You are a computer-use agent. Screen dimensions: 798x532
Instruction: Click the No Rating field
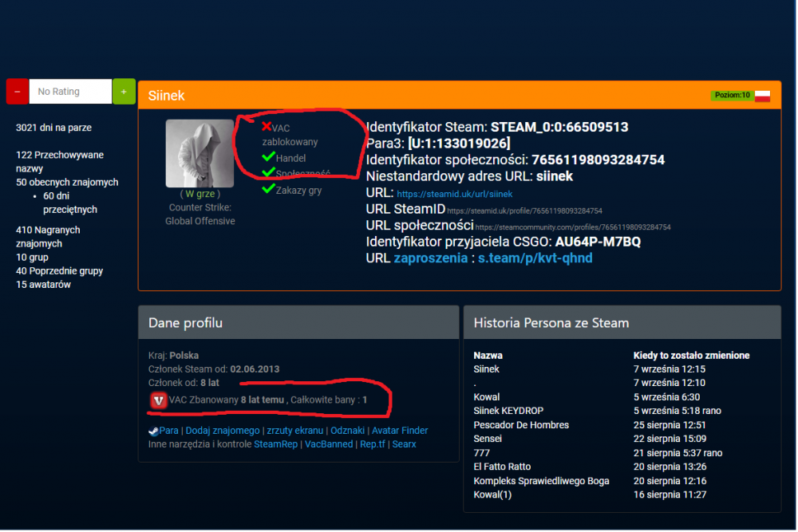pyautogui.click(x=71, y=92)
